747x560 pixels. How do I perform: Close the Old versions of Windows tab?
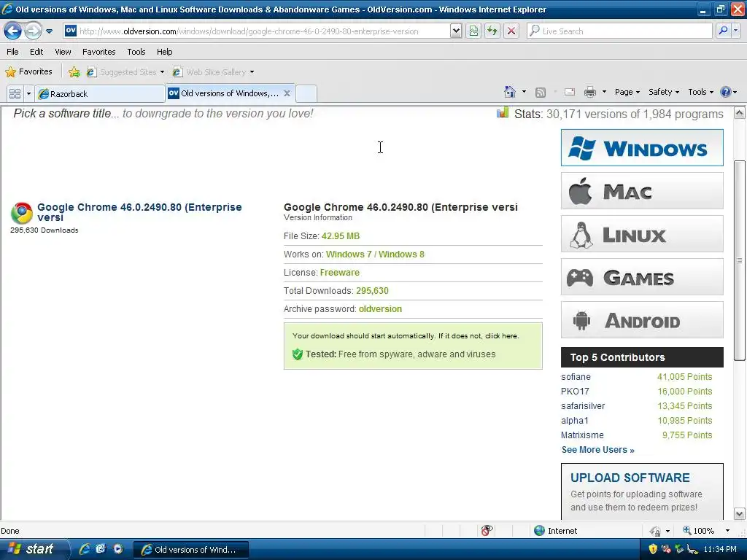(287, 93)
